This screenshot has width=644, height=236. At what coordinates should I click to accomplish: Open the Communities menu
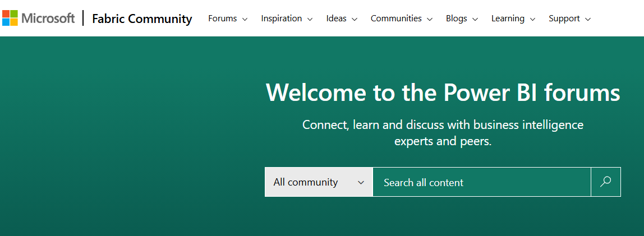(x=402, y=18)
